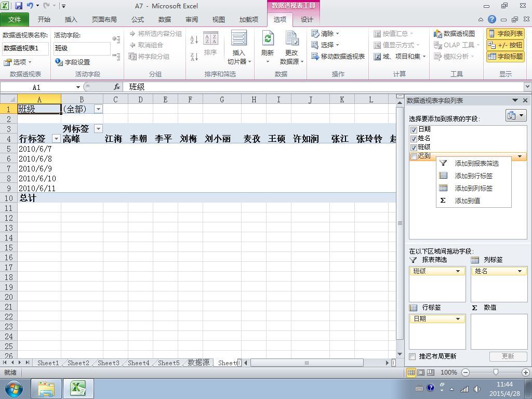532x399 pixels.
Task: Click the Undo icon in title bar
Action: (30, 5)
